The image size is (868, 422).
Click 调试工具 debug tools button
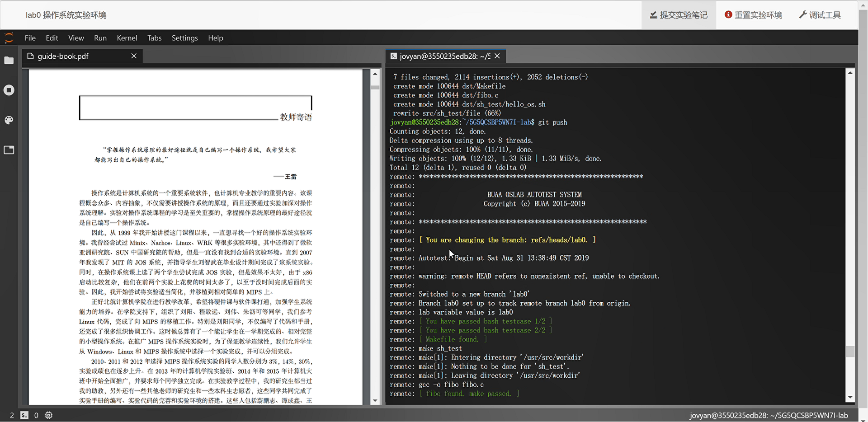click(x=820, y=15)
